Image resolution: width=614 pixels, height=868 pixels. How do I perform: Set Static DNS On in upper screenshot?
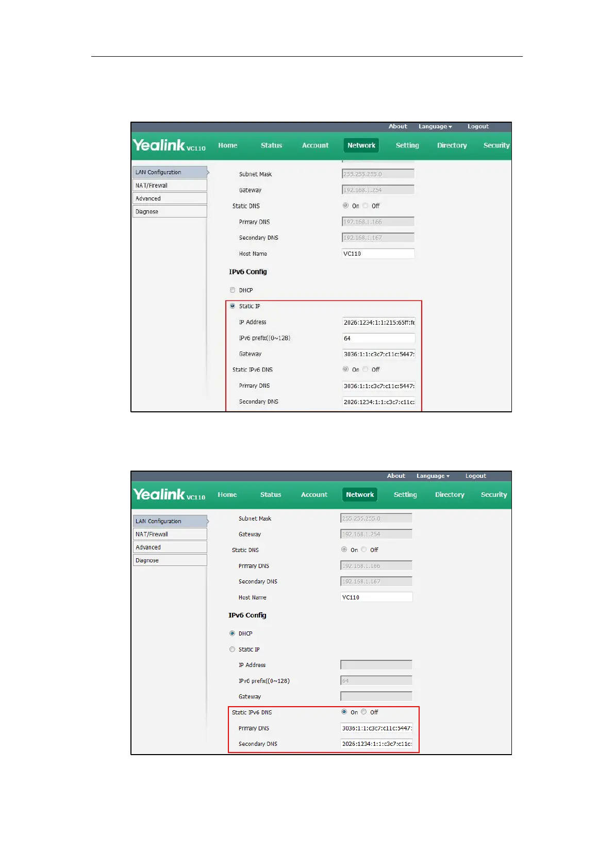click(x=345, y=206)
